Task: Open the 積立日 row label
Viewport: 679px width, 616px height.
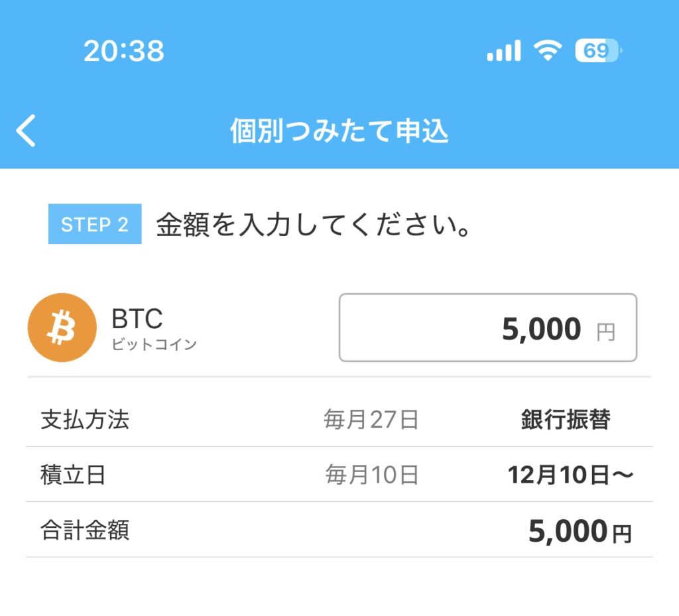Action: 73,475
